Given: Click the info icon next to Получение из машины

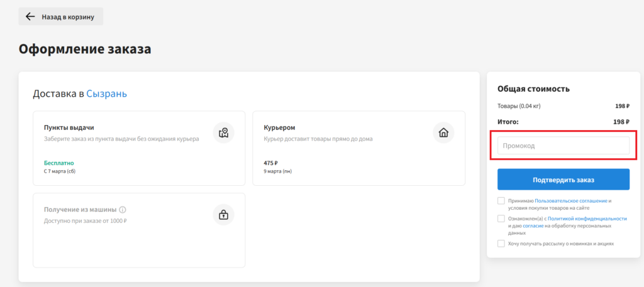Looking at the screenshot, I should click(x=123, y=210).
